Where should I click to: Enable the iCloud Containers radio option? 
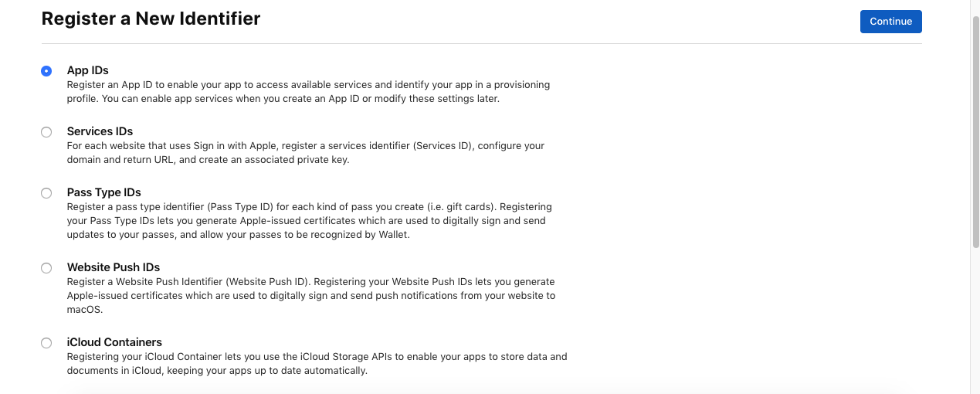(x=46, y=343)
